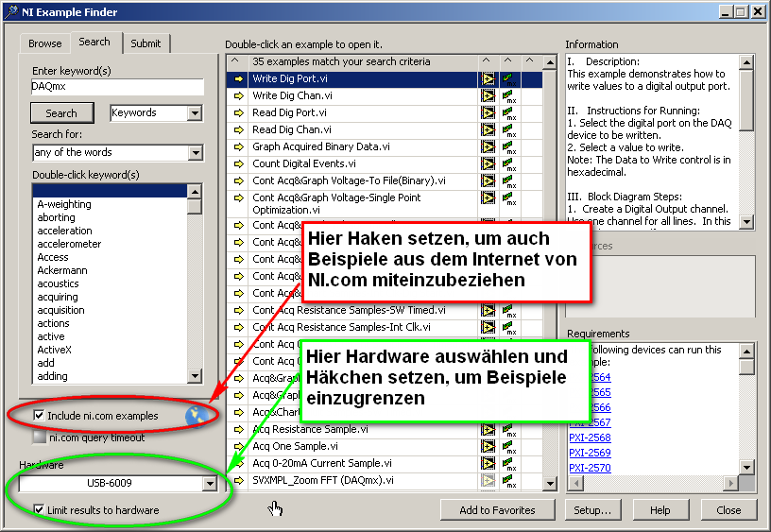Sort by the DAQmx icon column header arrow
The image size is (771, 532).
point(508,61)
